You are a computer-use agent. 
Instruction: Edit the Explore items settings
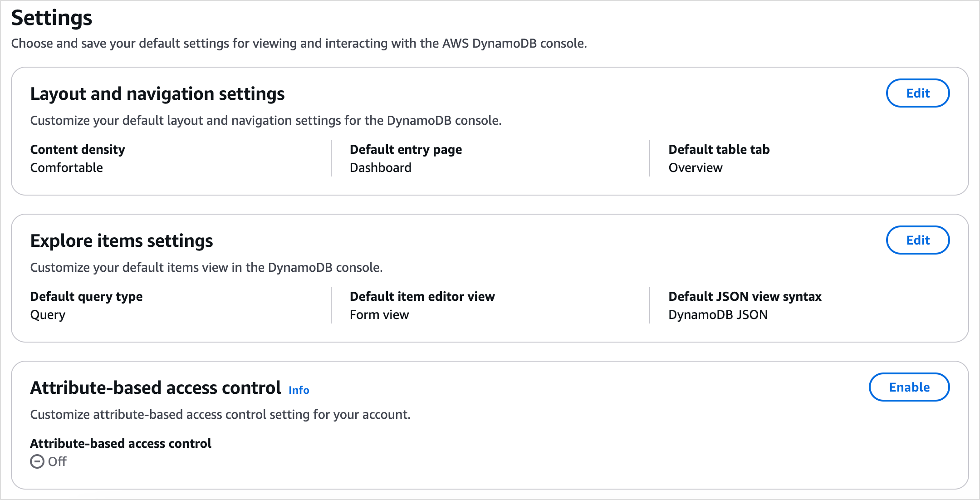(917, 240)
